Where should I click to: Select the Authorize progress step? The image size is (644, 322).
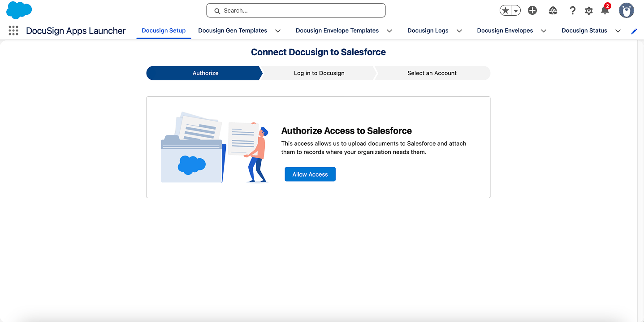(204, 73)
